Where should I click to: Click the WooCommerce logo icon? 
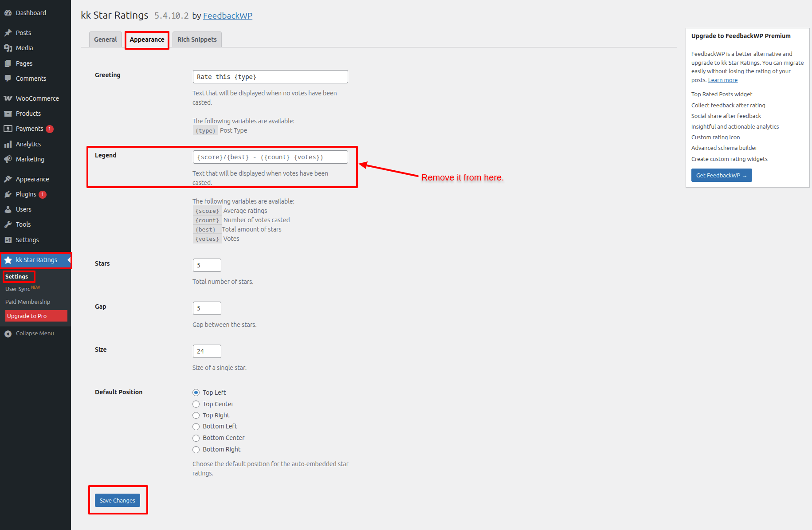(x=8, y=98)
